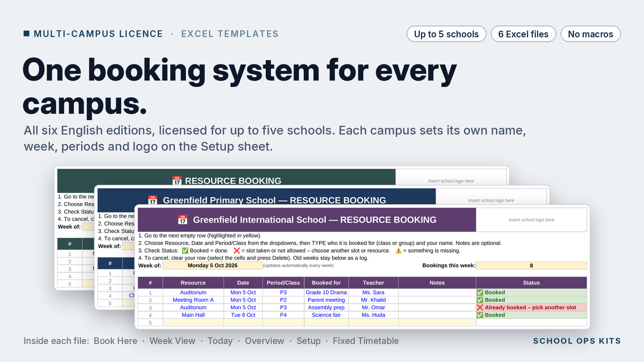
Task: Click the Status column header
Action: point(531,283)
